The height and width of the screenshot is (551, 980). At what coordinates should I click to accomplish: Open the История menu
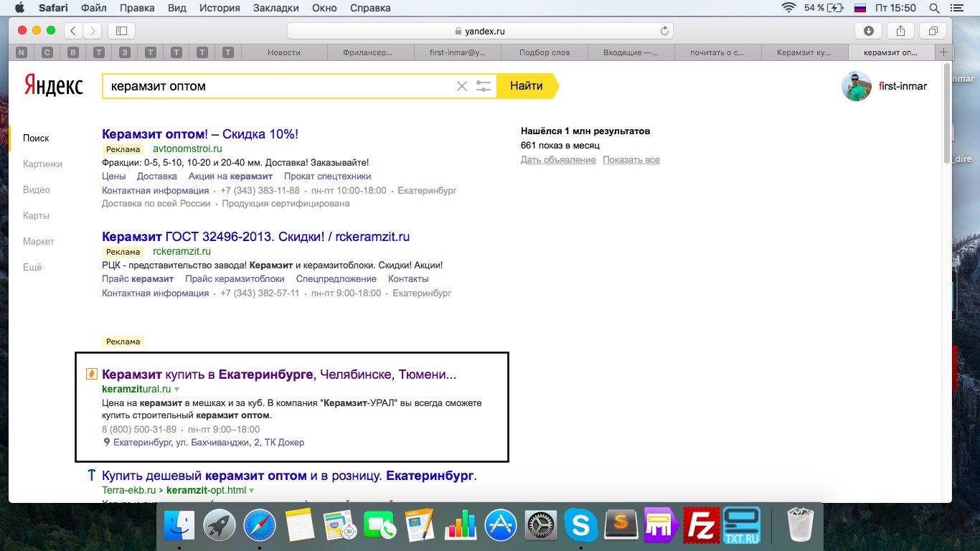(x=219, y=8)
